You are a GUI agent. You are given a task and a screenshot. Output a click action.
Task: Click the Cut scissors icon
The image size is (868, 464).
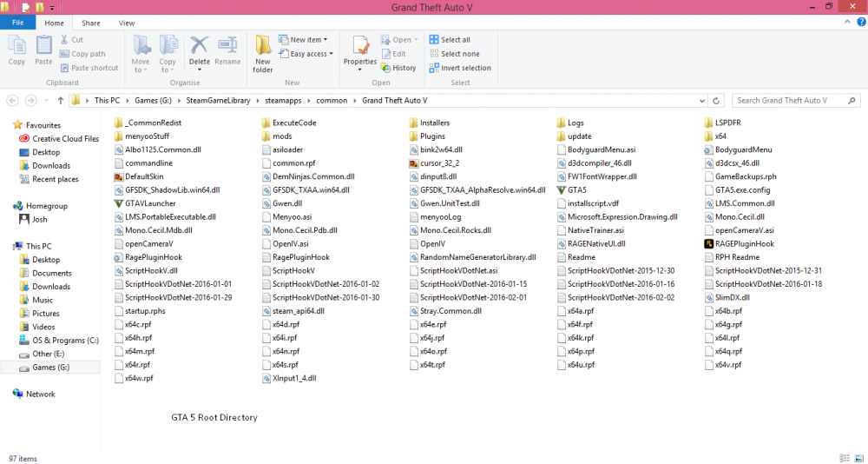pyautogui.click(x=64, y=40)
